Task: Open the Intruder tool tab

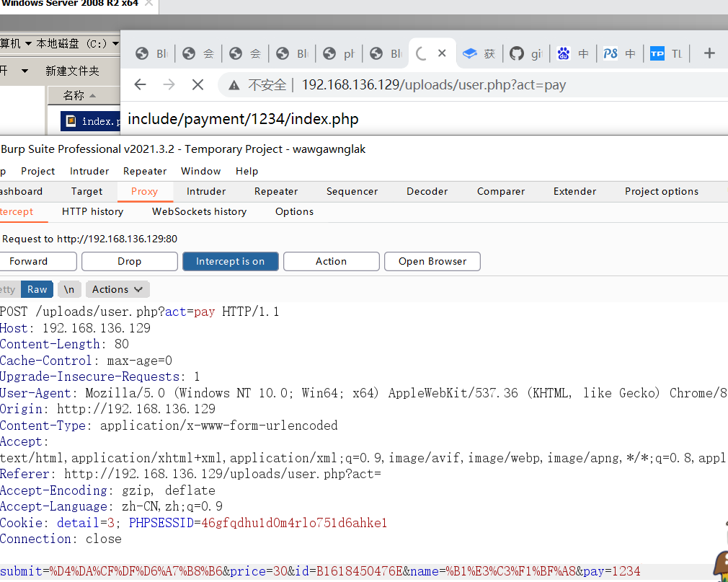Action: [205, 191]
